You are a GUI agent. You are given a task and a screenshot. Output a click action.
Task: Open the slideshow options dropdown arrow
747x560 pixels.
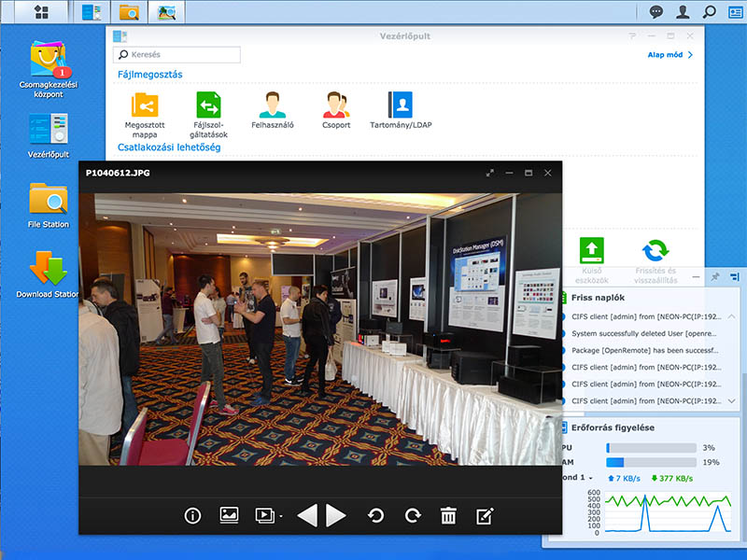pyautogui.click(x=281, y=516)
